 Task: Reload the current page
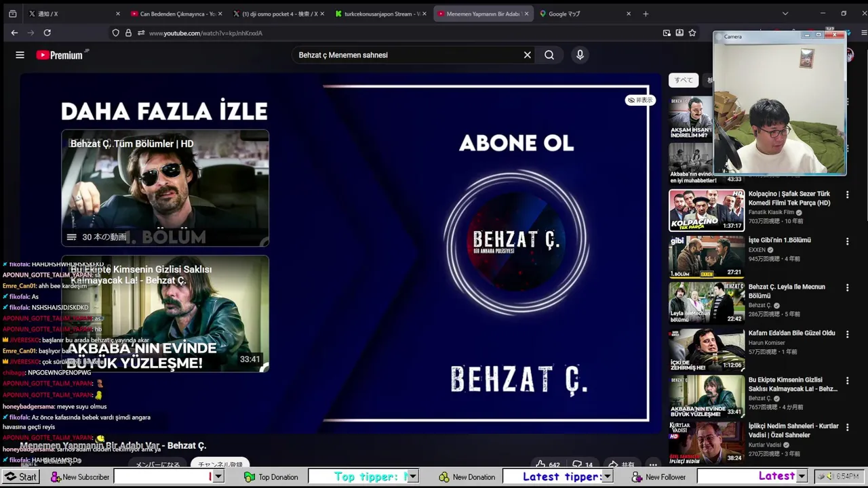47,33
